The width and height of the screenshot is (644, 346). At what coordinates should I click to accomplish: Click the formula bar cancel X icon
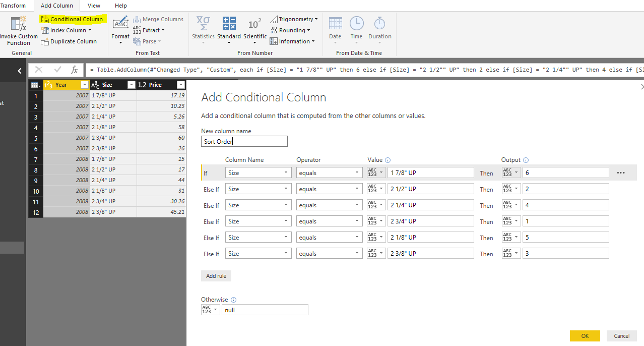pos(39,70)
